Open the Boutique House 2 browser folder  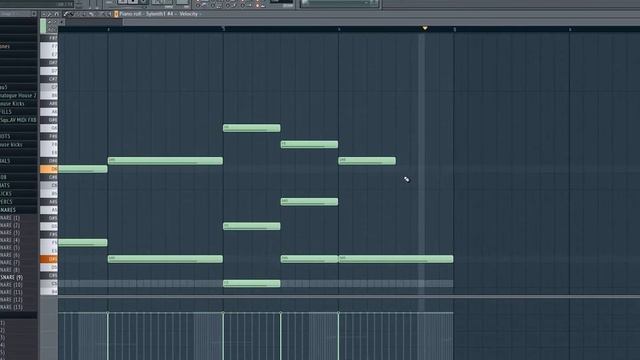[x=18, y=96]
